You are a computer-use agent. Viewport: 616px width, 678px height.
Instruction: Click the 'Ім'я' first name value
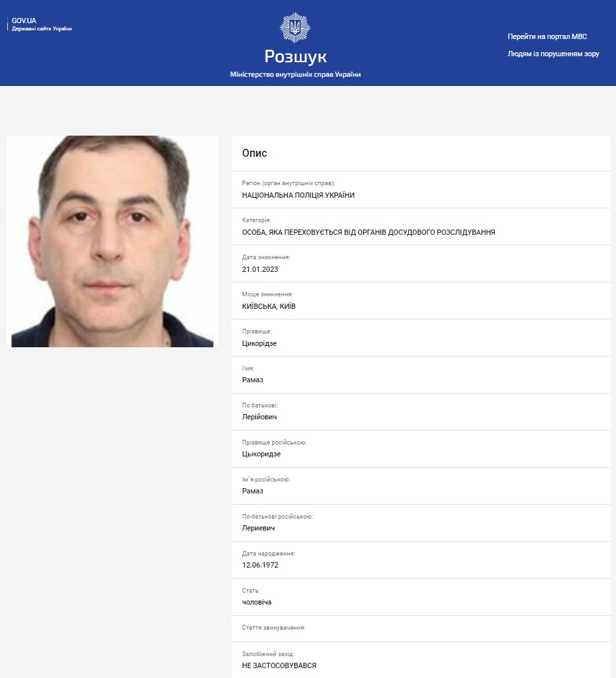pyautogui.click(x=253, y=380)
